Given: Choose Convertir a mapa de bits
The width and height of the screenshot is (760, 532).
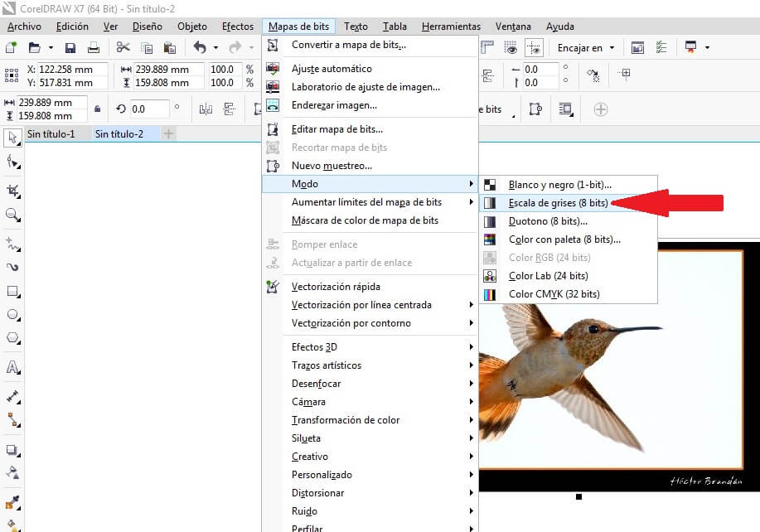Looking at the screenshot, I should click(370, 45).
